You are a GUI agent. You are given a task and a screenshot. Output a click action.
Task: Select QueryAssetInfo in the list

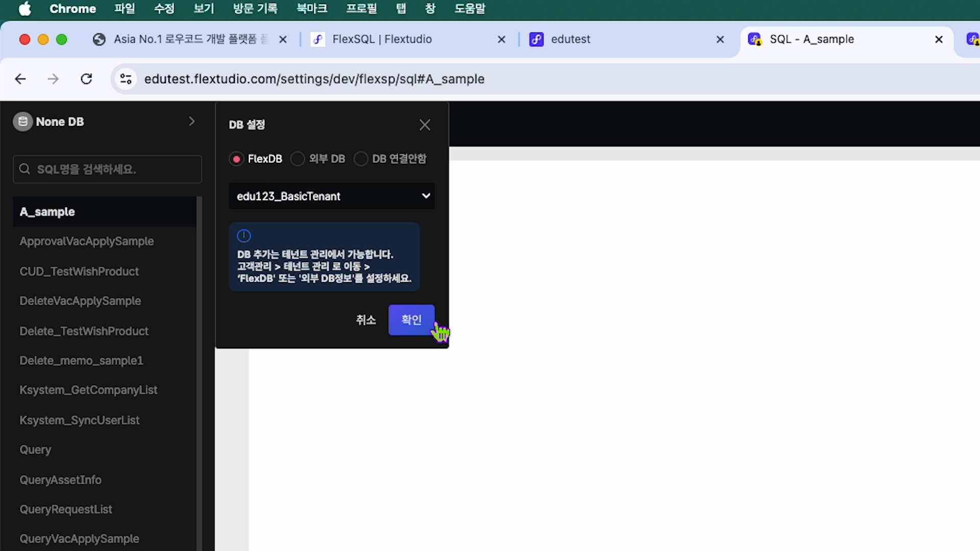104,480
